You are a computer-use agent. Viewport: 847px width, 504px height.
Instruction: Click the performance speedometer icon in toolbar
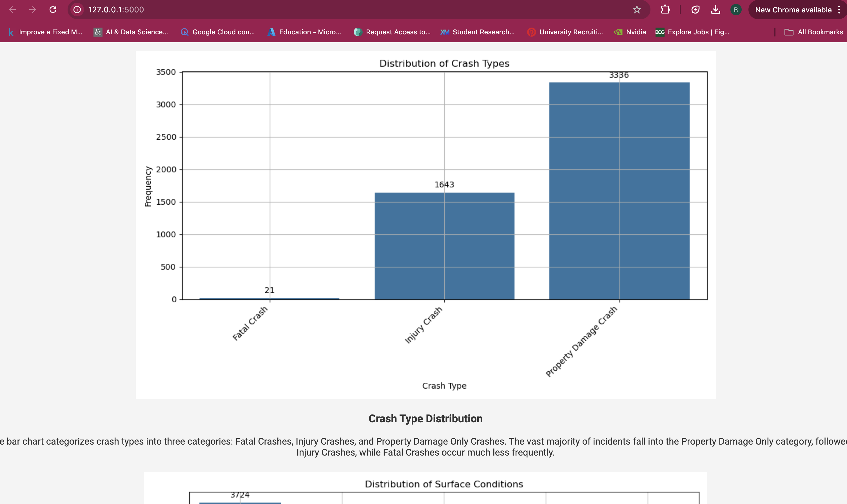pyautogui.click(x=695, y=10)
